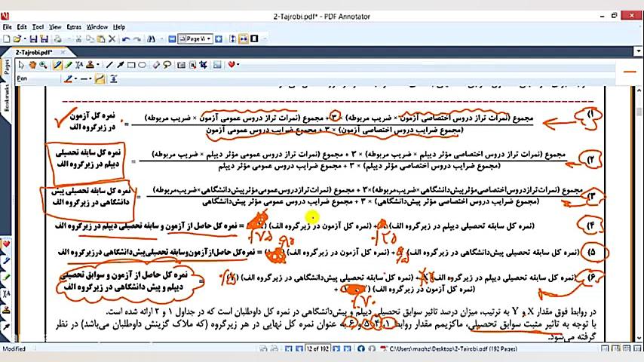Open the Help menu
644x362 pixels.
click(x=118, y=27)
